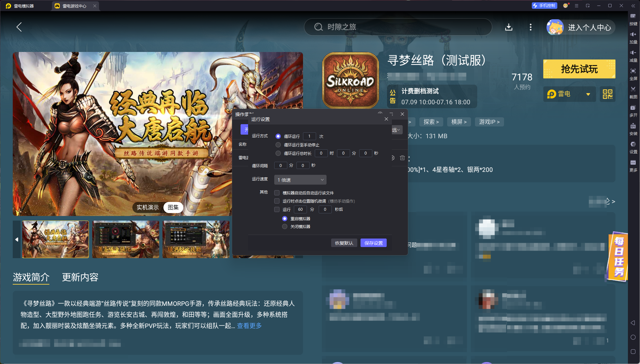Switch to 雷电模拟器 window tab
This screenshot has height=364, width=640.
[x=24, y=6]
